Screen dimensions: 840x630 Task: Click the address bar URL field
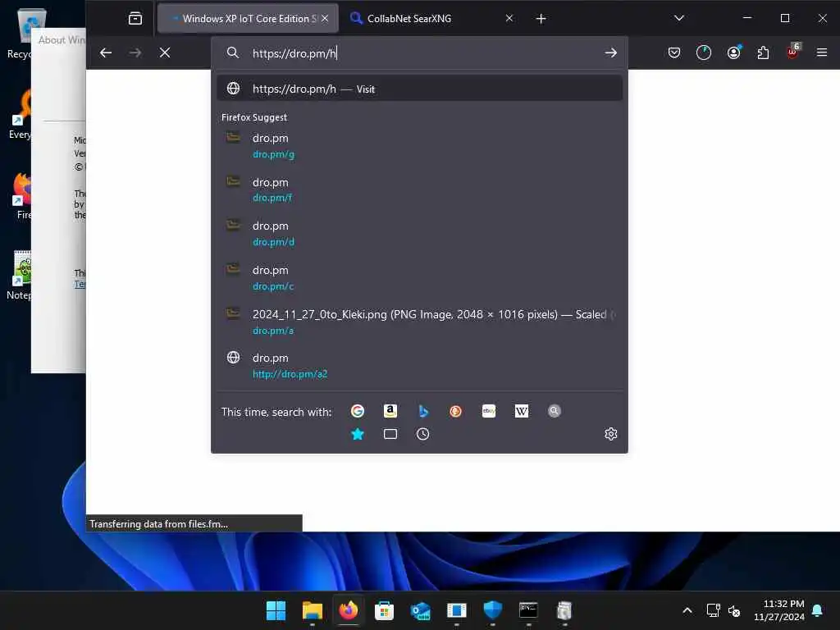[418, 53]
